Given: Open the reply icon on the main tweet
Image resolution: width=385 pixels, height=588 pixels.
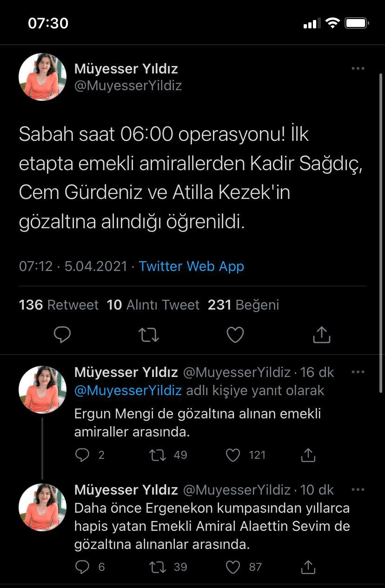Looking at the screenshot, I should tap(62, 334).
